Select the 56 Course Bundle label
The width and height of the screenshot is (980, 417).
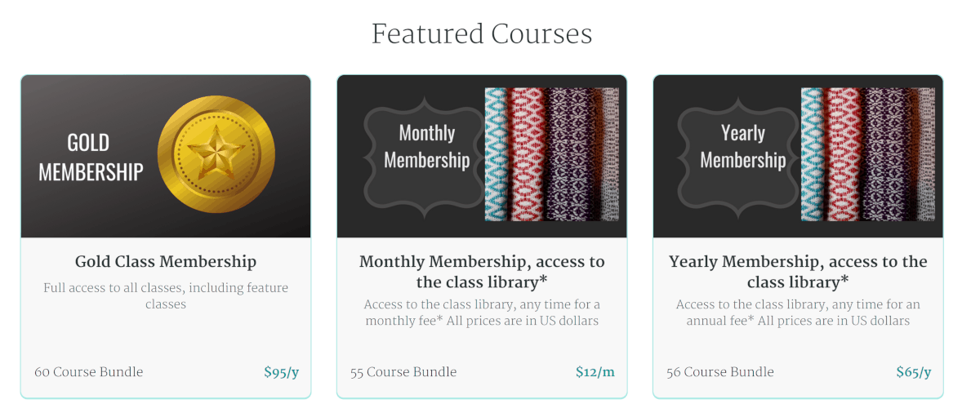click(720, 372)
